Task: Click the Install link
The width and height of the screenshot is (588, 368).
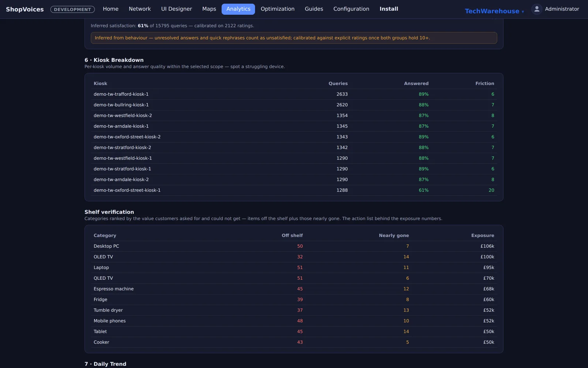Action: tap(389, 9)
